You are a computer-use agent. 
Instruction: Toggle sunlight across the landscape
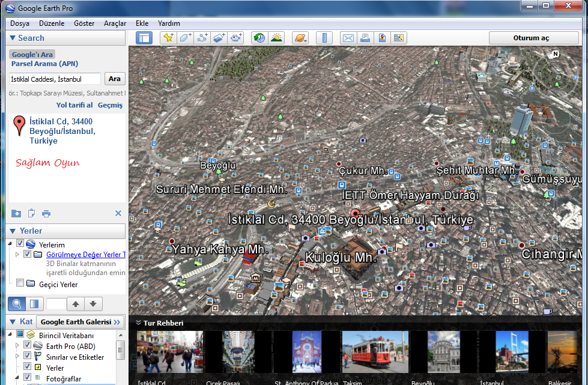coord(276,38)
